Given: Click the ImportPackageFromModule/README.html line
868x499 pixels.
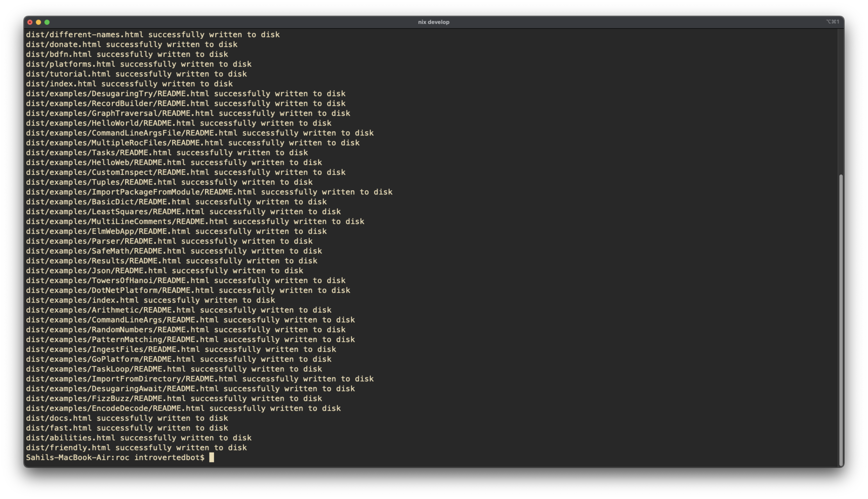Looking at the screenshot, I should 209,192.
